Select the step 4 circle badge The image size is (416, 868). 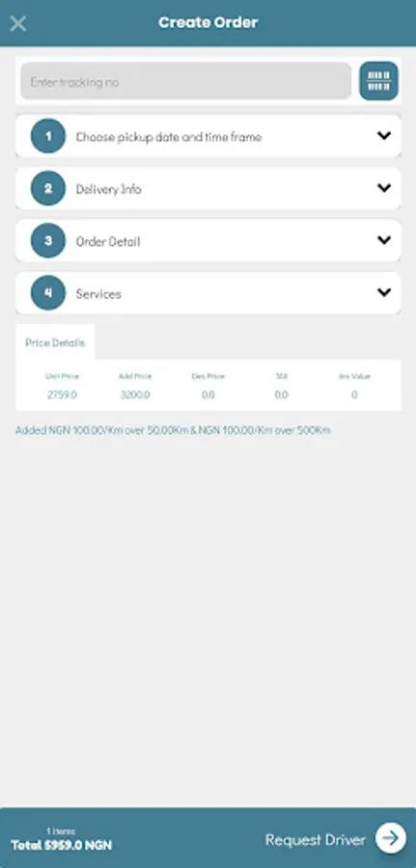click(48, 293)
